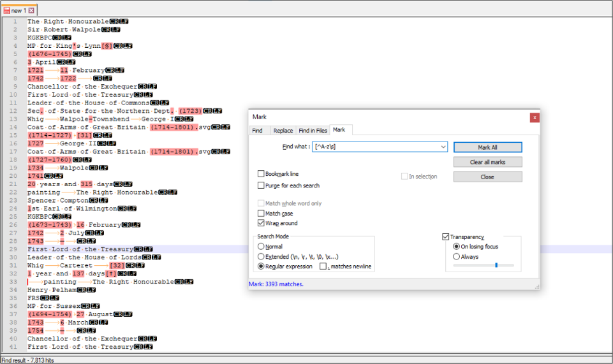613x364 pixels.
Task: Click 'Sir Robert Walpole' on line 2
Action: pyautogui.click(x=64, y=30)
